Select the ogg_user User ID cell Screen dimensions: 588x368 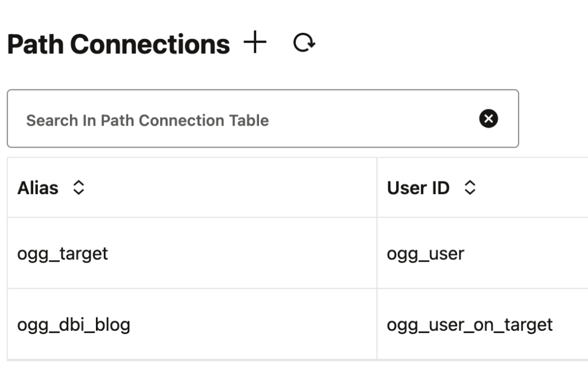click(x=425, y=254)
